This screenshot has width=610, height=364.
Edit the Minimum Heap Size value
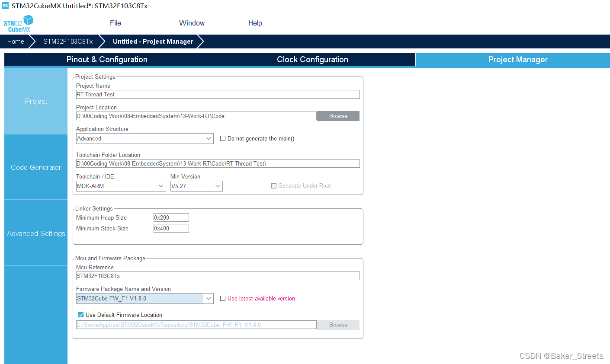coord(171,217)
